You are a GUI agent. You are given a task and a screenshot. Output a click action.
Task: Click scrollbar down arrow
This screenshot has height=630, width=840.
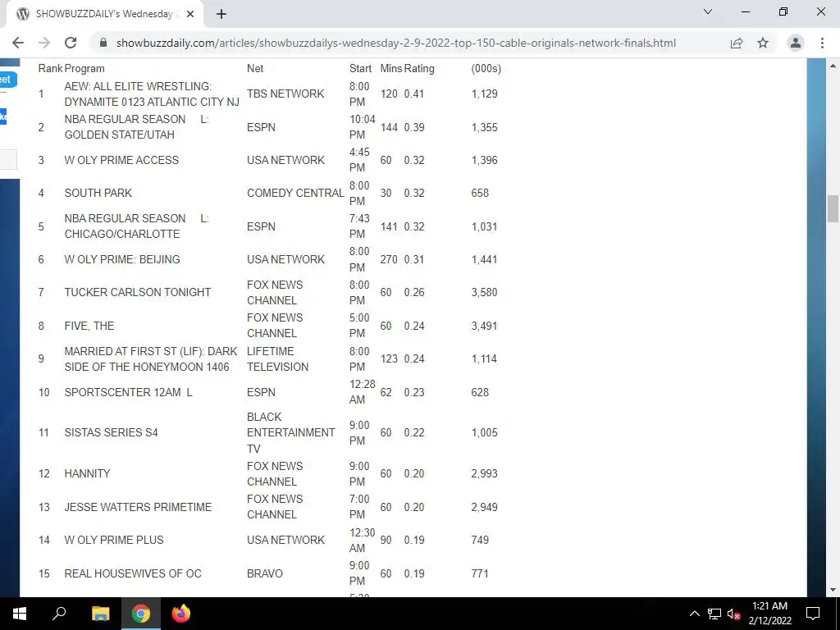coord(833,590)
